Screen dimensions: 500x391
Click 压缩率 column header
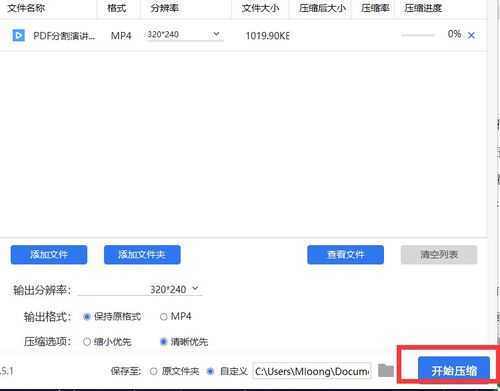pos(375,8)
